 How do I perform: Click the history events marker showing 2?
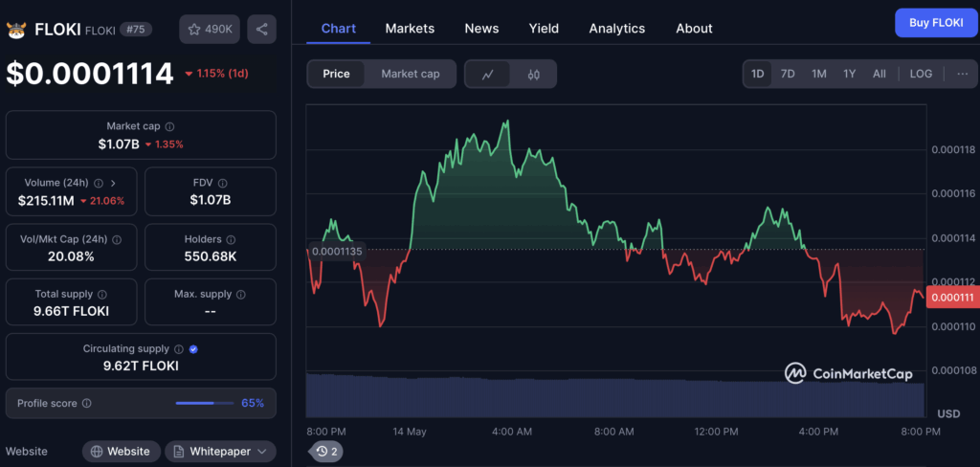click(326, 451)
